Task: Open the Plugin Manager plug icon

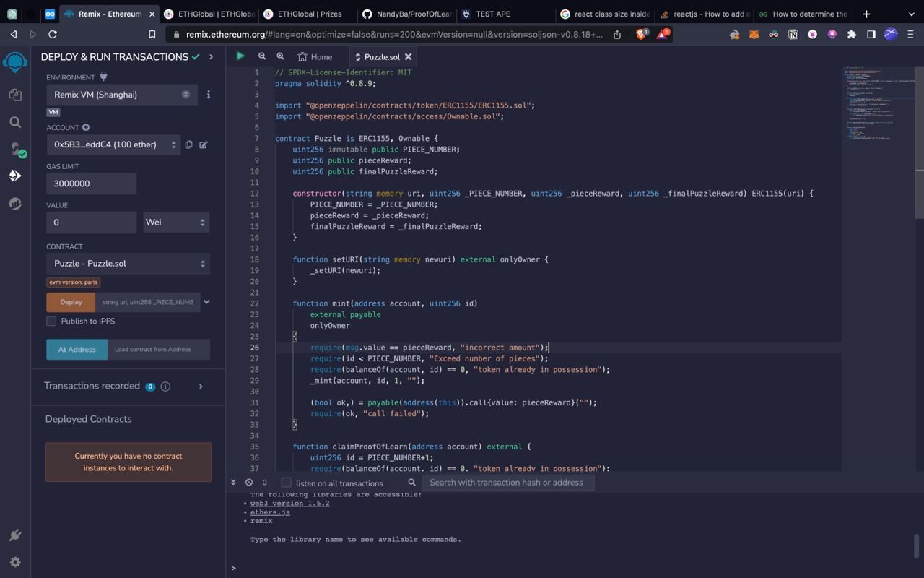Action: pyautogui.click(x=14, y=535)
